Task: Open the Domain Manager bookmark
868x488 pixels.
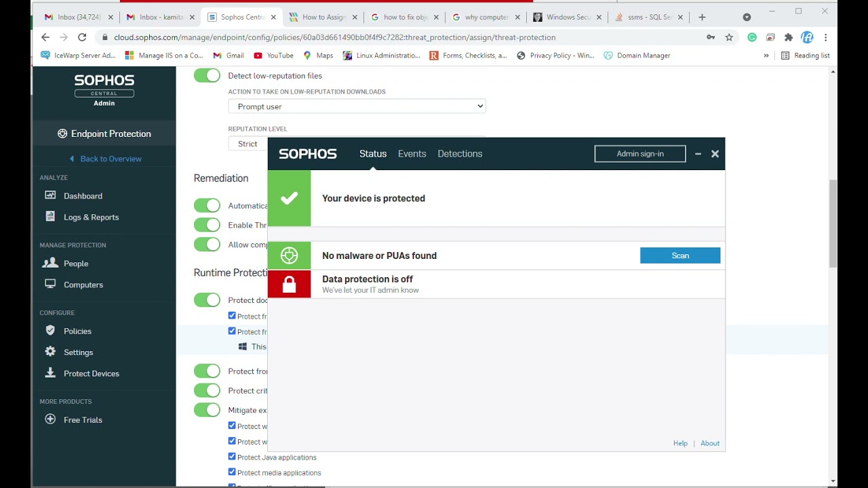Action: (x=637, y=56)
